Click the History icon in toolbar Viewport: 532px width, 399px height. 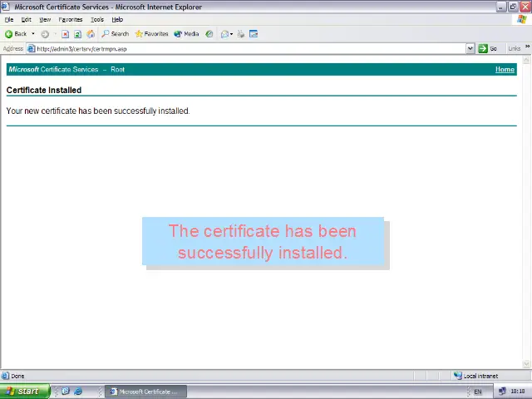(x=209, y=34)
